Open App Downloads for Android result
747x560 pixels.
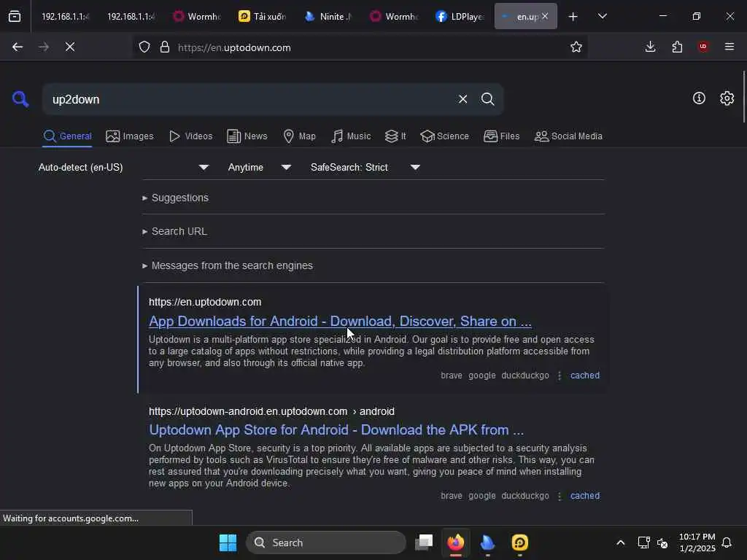(x=340, y=322)
